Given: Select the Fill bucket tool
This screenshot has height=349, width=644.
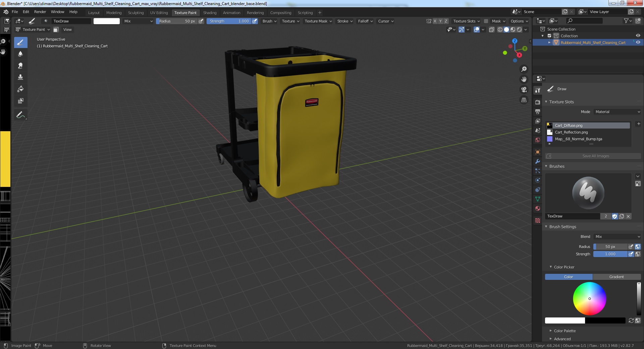Looking at the screenshot, I should tap(20, 89).
